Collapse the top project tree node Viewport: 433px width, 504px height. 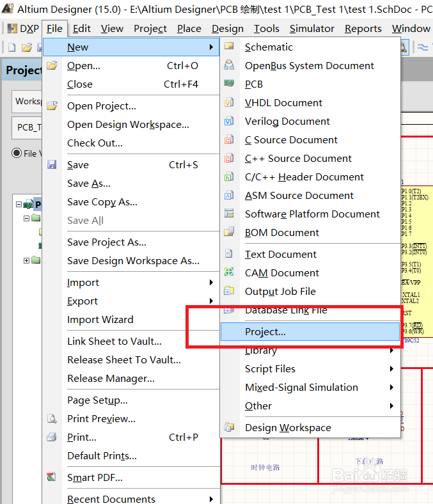point(19,205)
